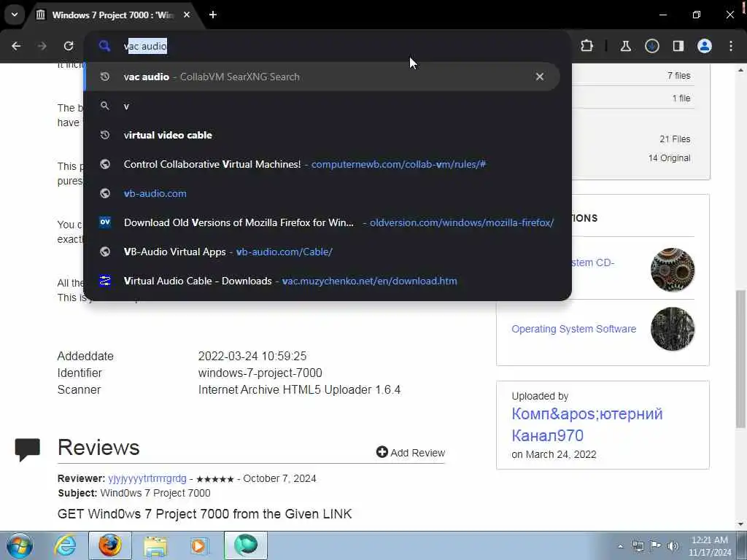Image resolution: width=747 pixels, height=560 pixels.
Task: Launch Internet Explorer from the taskbar
Action: tap(65, 545)
